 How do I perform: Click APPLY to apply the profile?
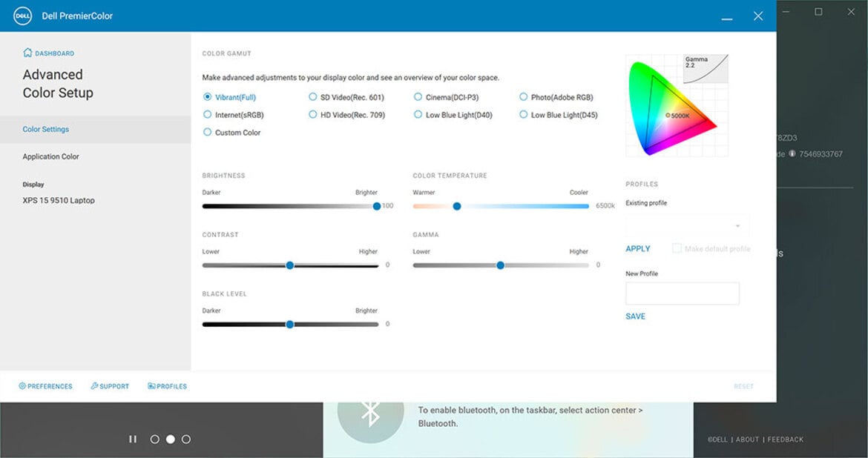click(638, 249)
